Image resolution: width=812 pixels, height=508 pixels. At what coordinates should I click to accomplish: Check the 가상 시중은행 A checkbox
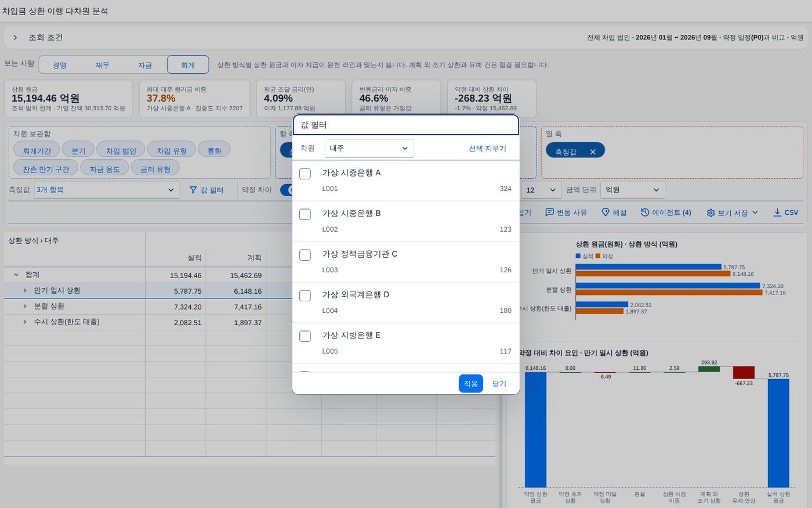click(x=305, y=174)
